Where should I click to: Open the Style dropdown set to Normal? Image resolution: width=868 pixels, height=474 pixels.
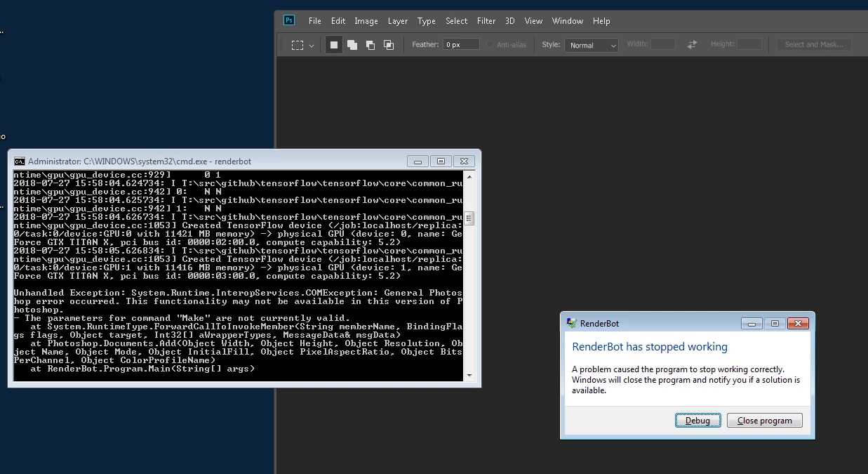pos(592,45)
